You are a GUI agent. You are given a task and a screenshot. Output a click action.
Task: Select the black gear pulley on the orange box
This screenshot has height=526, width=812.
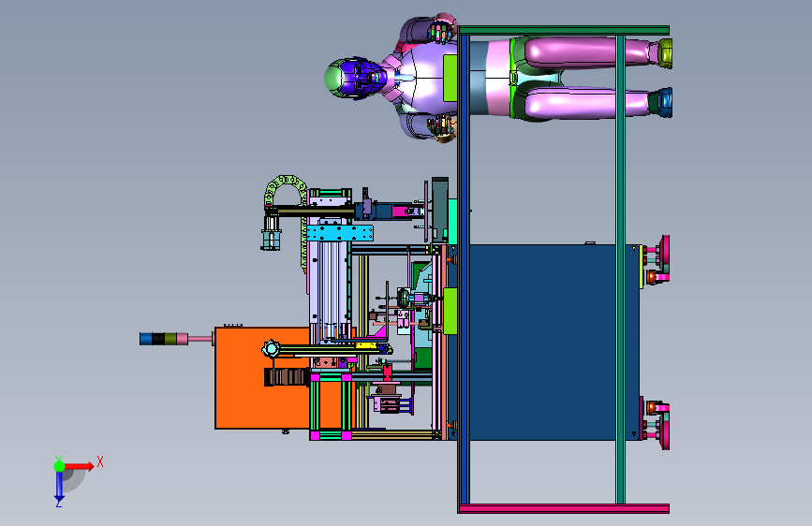coord(288,376)
